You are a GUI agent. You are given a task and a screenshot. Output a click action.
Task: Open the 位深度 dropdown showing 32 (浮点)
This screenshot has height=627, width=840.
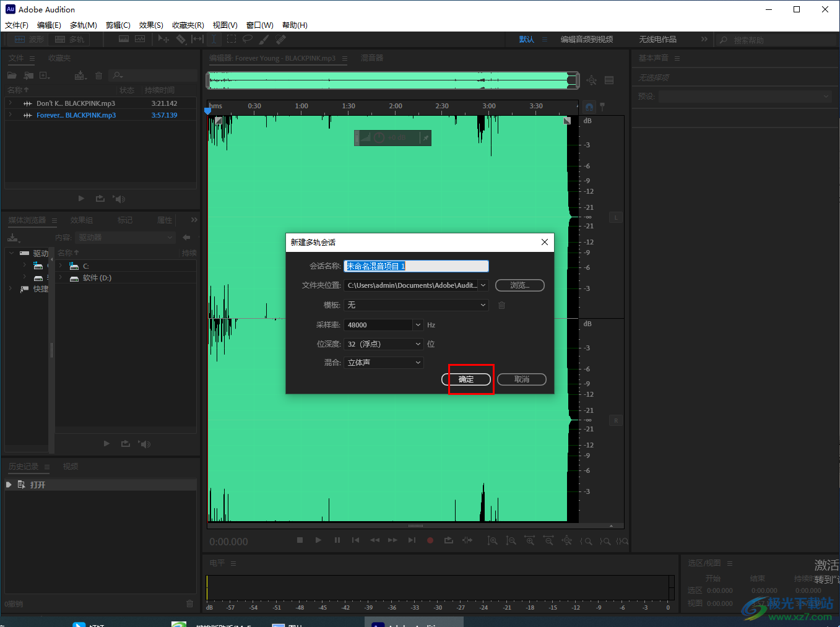coord(384,344)
